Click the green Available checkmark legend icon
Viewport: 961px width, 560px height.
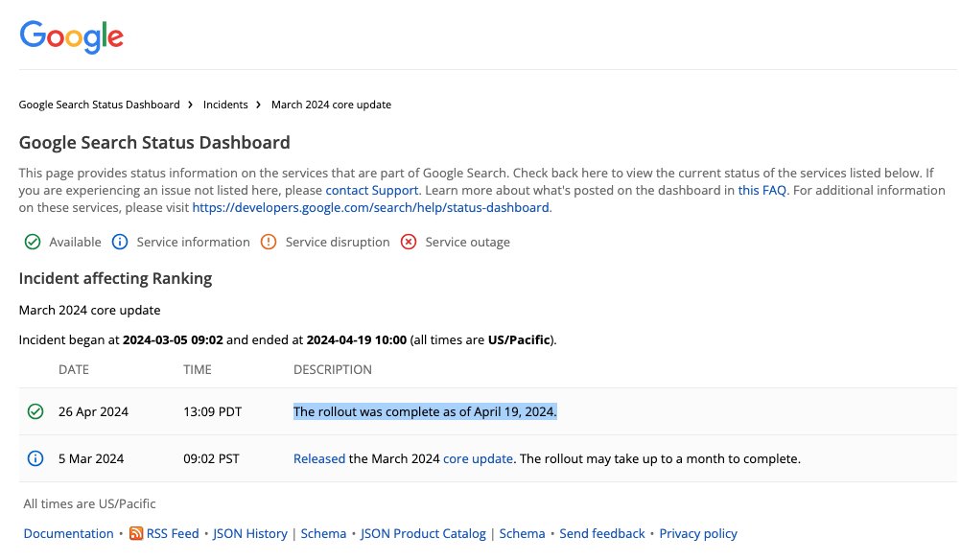33,242
